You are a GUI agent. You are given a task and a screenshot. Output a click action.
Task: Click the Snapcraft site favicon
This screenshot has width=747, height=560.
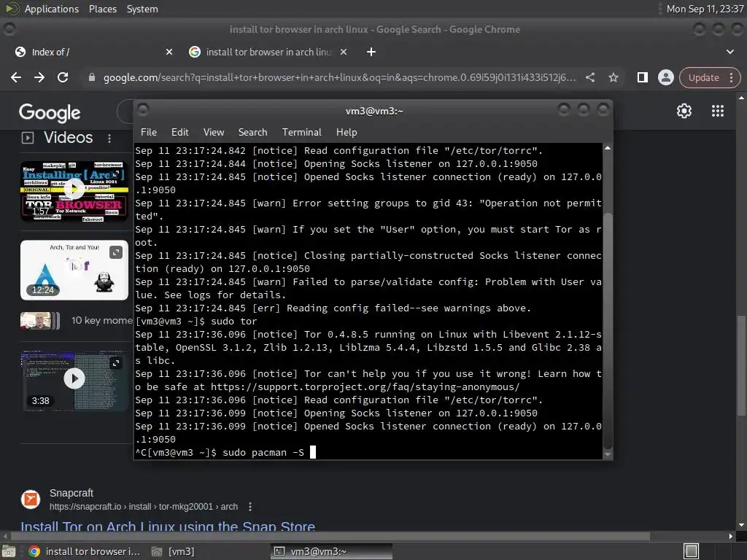pos(31,499)
